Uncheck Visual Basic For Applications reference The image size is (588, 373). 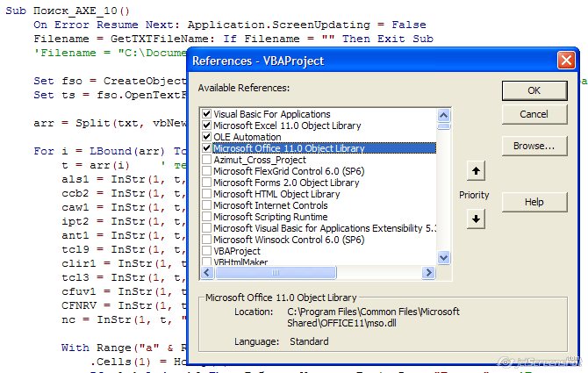[206, 113]
